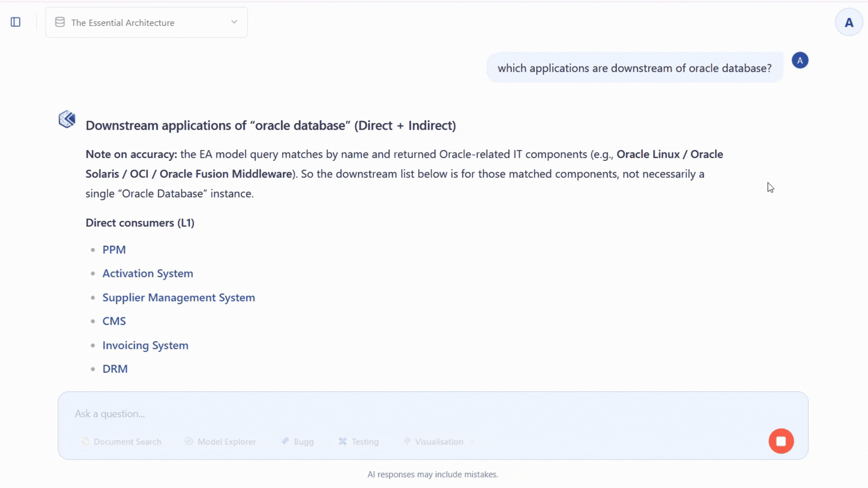
Task: Click the small A avatar beside the question
Action: [800, 61]
